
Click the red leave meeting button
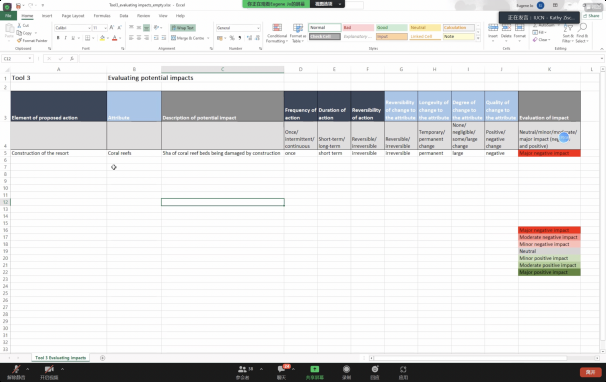(590, 372)
